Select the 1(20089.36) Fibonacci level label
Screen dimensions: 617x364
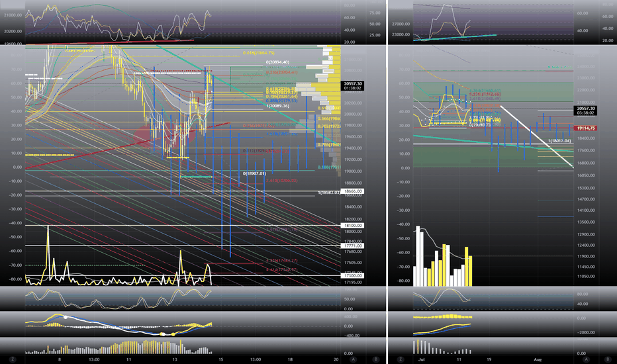tap(277, 106)
